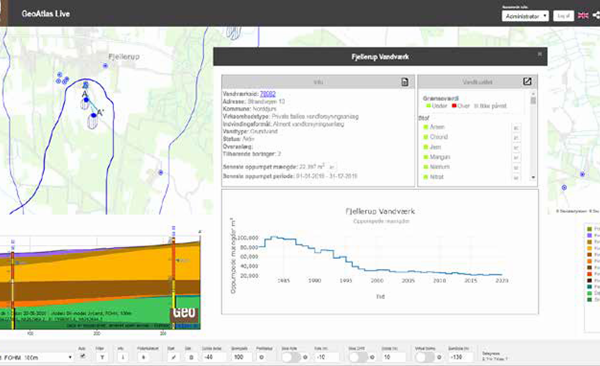Open the Info panel document icon
This screenshot has width=600, height=366.
[x=404, y=82]
